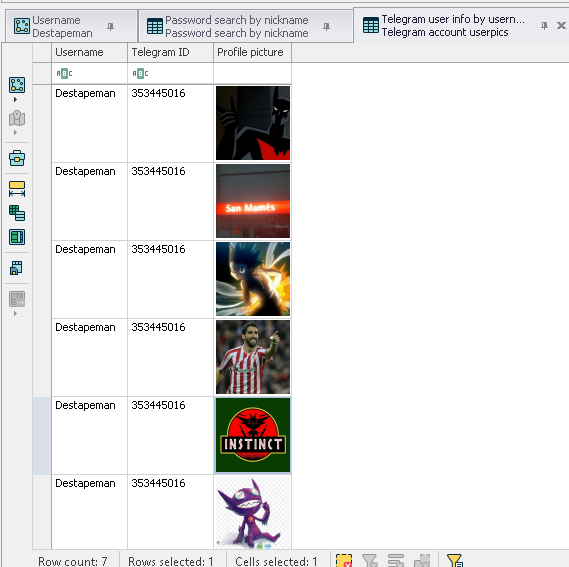Click 353445016 in the anime character row
This screenshot has width=569, height=567.
coord(158,249)
